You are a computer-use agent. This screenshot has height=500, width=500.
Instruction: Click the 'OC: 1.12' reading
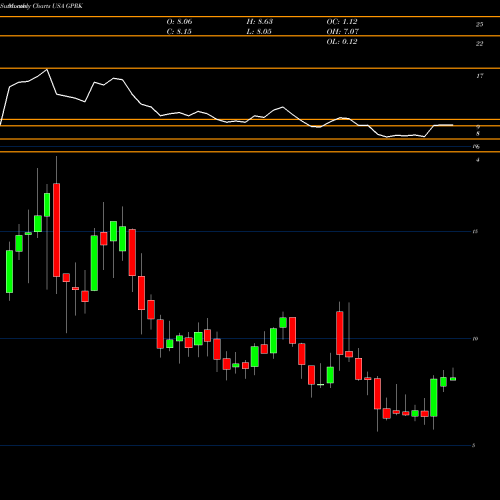click(x=342, y=22)
